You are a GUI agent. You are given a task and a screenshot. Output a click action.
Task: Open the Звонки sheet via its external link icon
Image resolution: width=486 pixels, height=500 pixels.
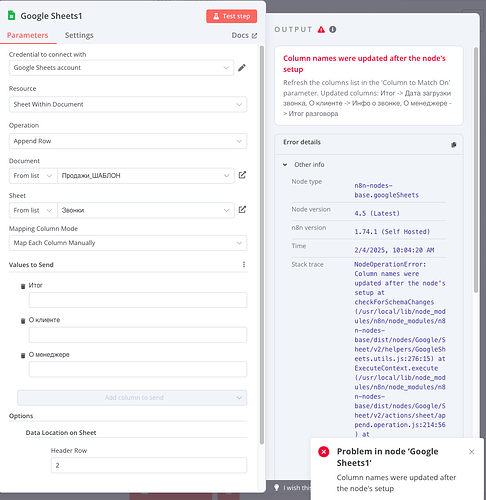click(x=242, y=210)
